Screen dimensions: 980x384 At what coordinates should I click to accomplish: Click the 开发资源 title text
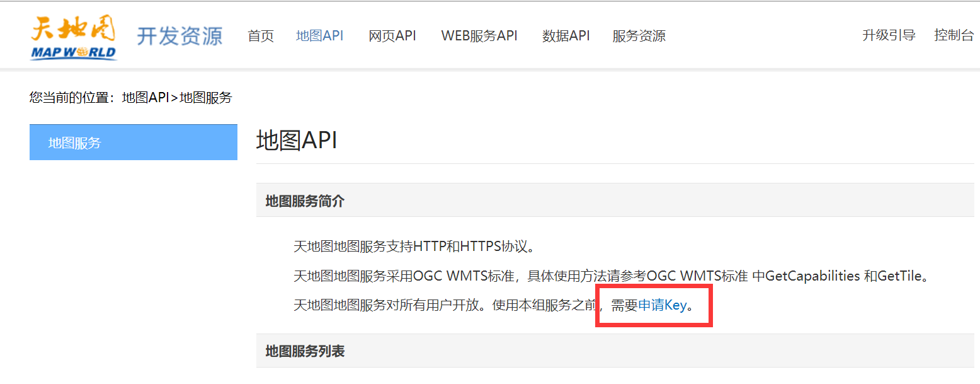click(x=179, y=36)
